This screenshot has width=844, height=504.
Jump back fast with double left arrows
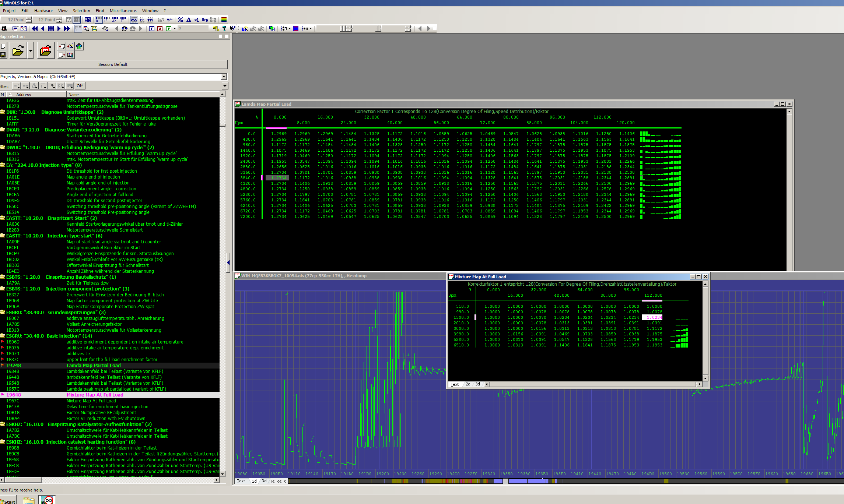coord(35,28)
